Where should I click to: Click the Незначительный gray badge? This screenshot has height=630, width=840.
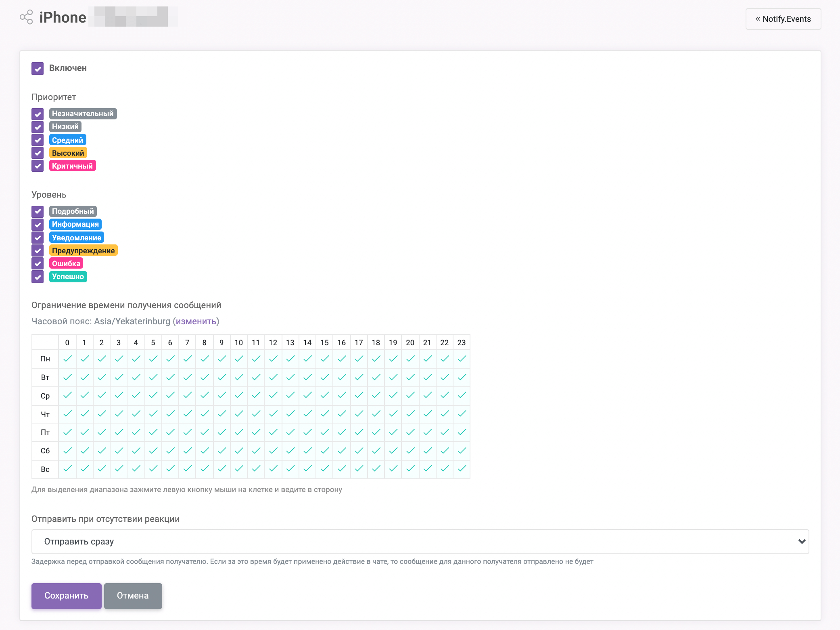coord(83,114)
